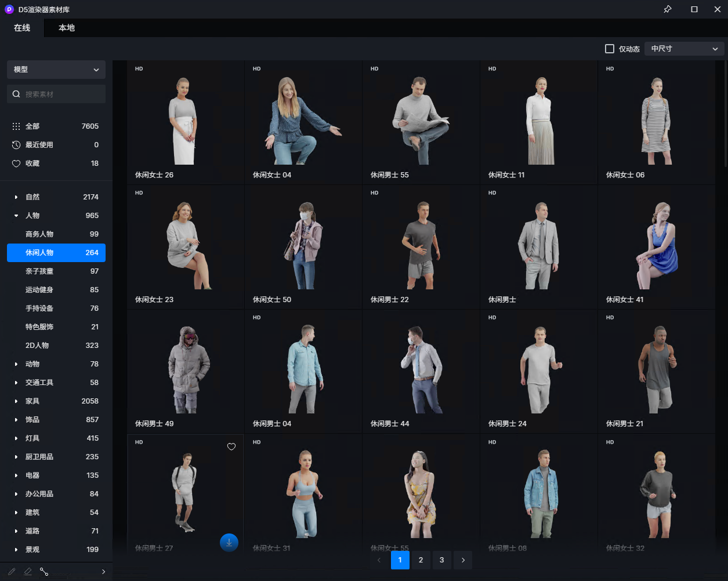Image resolution: width=728 pixels, height=581 pixels.
Task: Go to the next page with the arrow
Action: click(x=463, y=560)
